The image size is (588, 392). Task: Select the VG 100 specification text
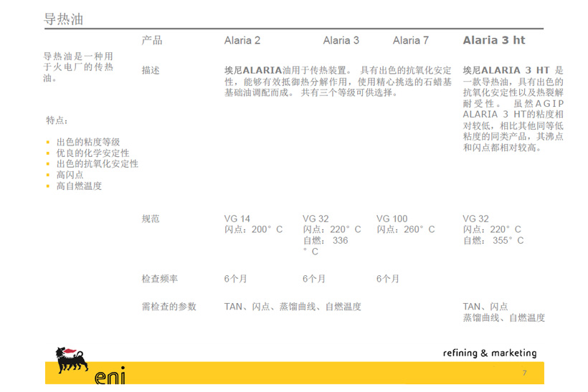tap(392, 219)
